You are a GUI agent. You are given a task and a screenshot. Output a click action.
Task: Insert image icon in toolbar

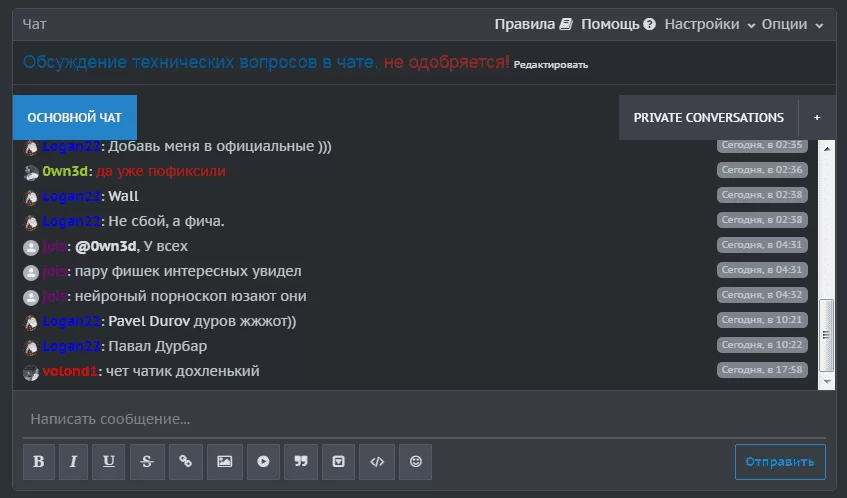tap(225, 462)
